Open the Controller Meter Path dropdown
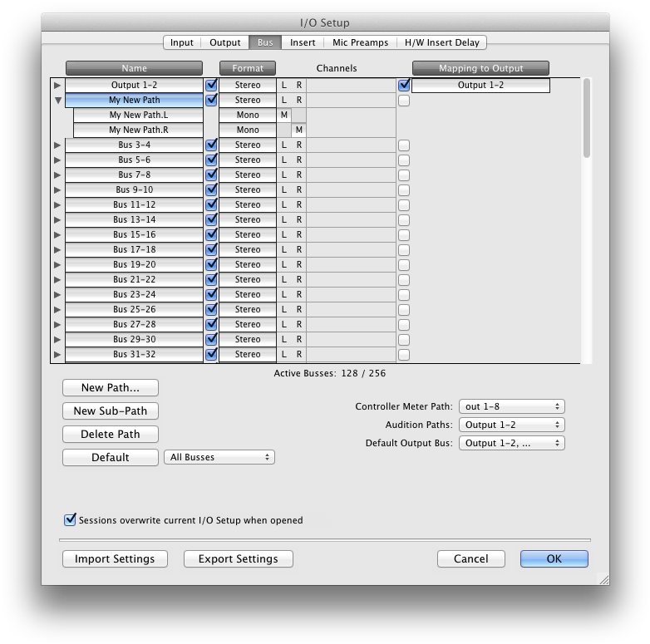The image size is (650, 644). (x=511, y=406)
